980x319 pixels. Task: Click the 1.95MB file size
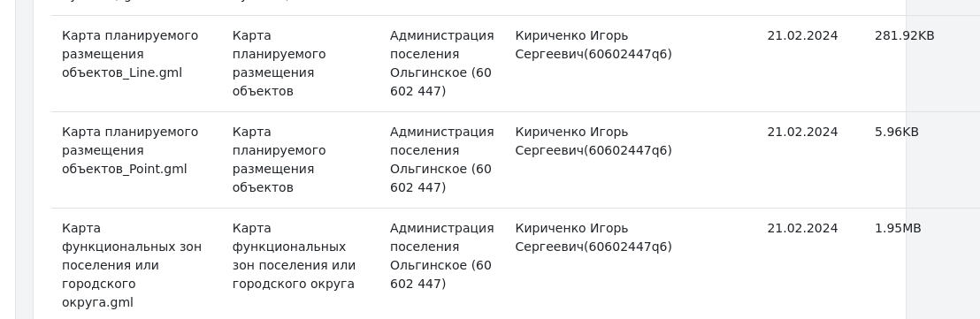click(898, 229)
